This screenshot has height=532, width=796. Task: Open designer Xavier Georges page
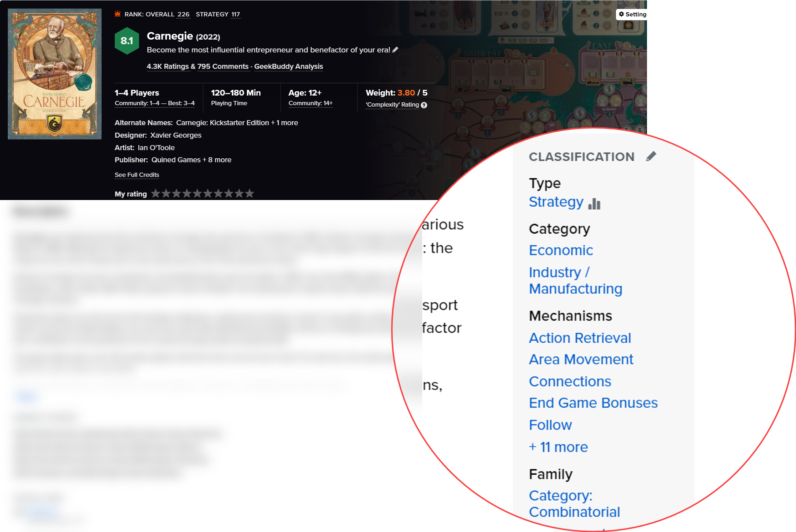176,135
